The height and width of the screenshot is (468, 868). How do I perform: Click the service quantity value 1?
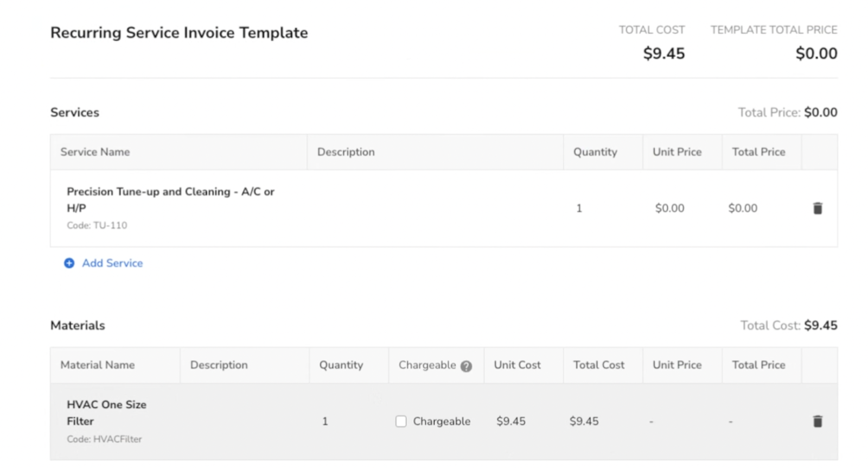579,208
